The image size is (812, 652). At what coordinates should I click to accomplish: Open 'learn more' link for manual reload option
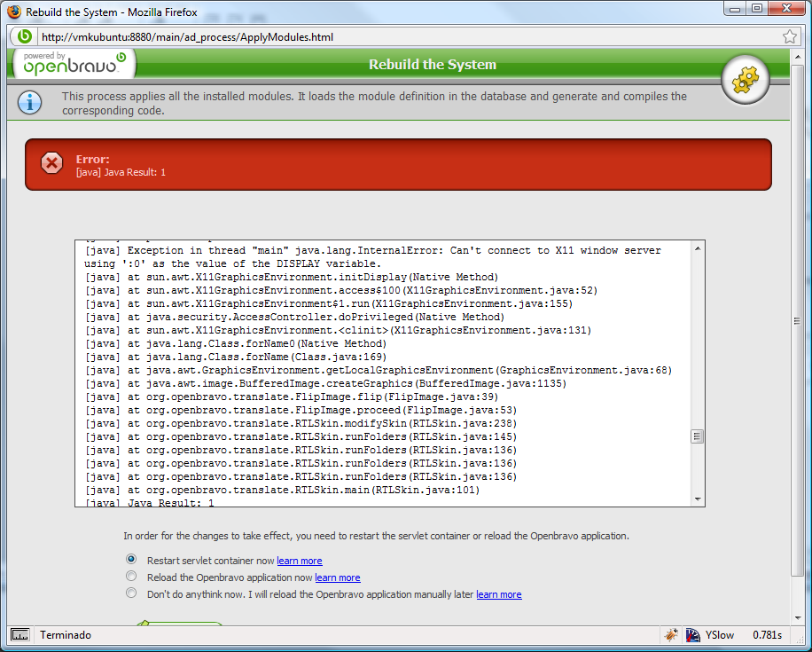click(498, 594)
